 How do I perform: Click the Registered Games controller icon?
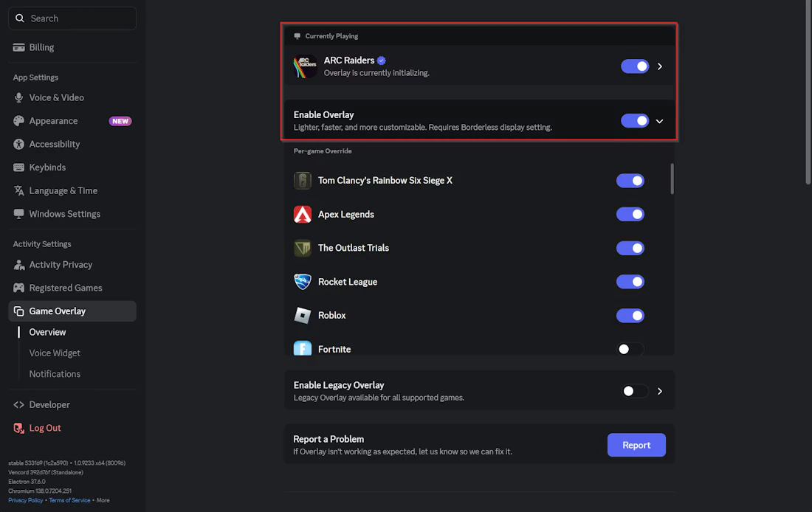click(18, 288)
